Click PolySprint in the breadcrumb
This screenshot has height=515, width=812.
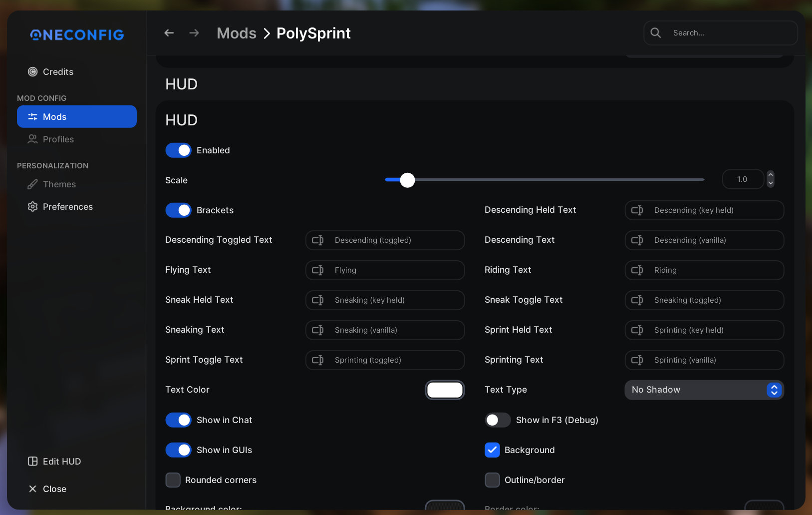[x=313, y=33]
